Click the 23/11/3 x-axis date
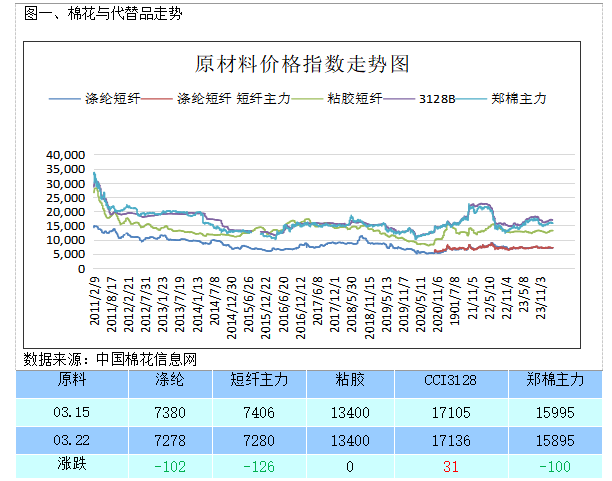612x481 pixels. (541, 298)
